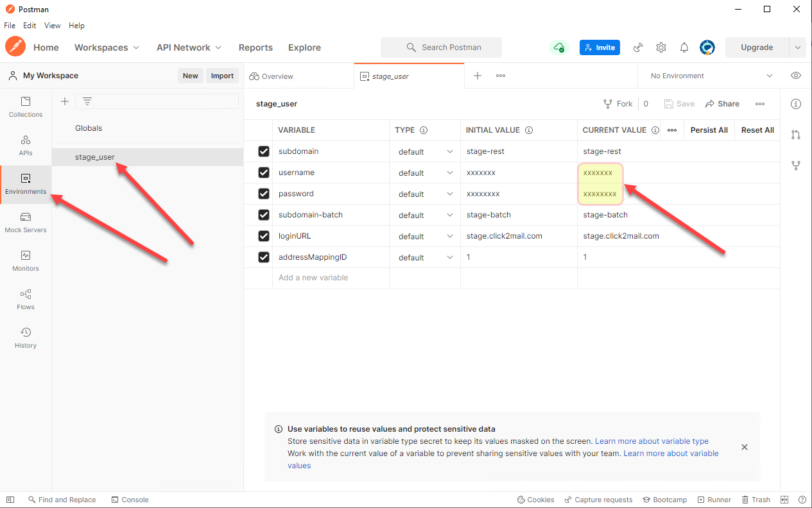Toggle two-pane view icon in status bar
Screen dimensions: 812x508
784,500
